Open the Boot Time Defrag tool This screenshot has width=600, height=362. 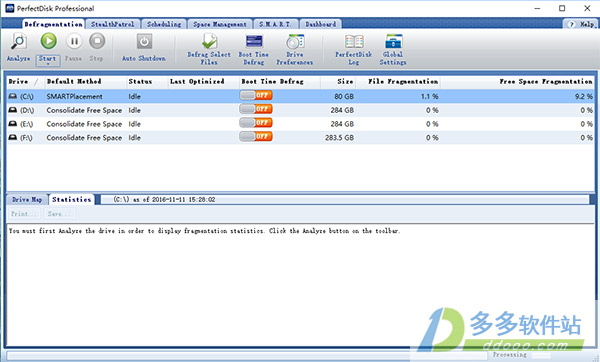click(x=254, y=42)
